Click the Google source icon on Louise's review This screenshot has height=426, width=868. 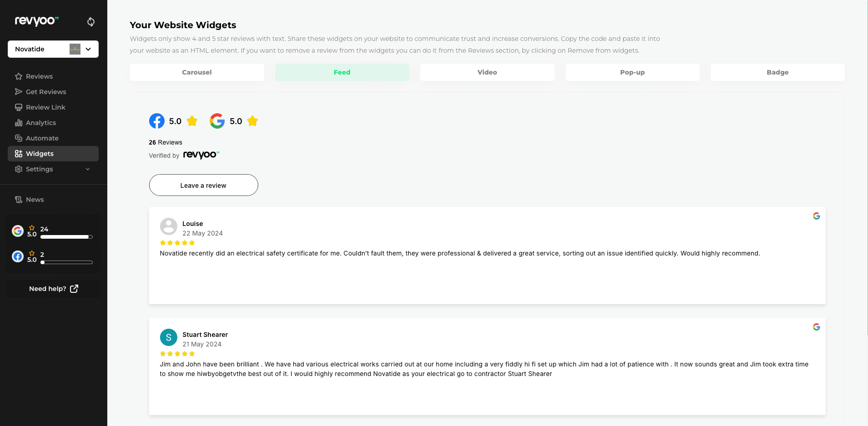(817, 216)
